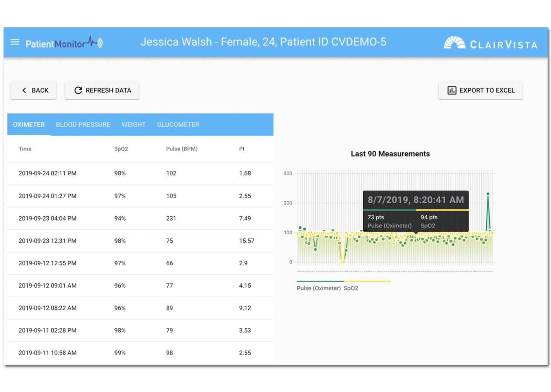Viewport: 551px width, 392px height.
Task: Sort table by the Pulse (BPM) column
Action: pos(182,149)
